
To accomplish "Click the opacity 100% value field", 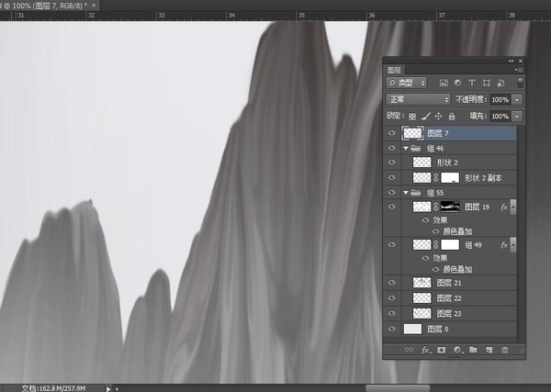I will [500, 99].
